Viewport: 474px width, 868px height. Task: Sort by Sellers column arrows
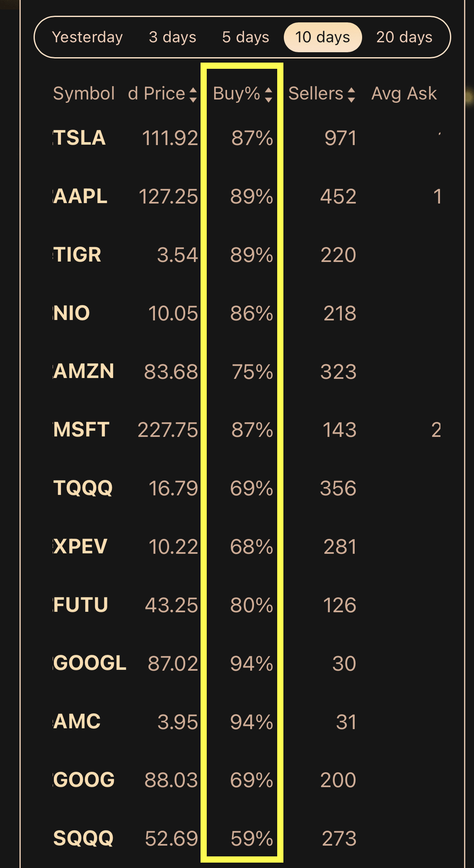351,95
